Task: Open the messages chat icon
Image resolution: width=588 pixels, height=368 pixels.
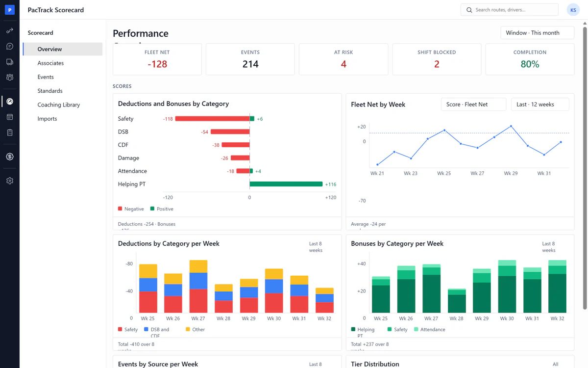Action: pyautogui.click(x=10, y=47)
